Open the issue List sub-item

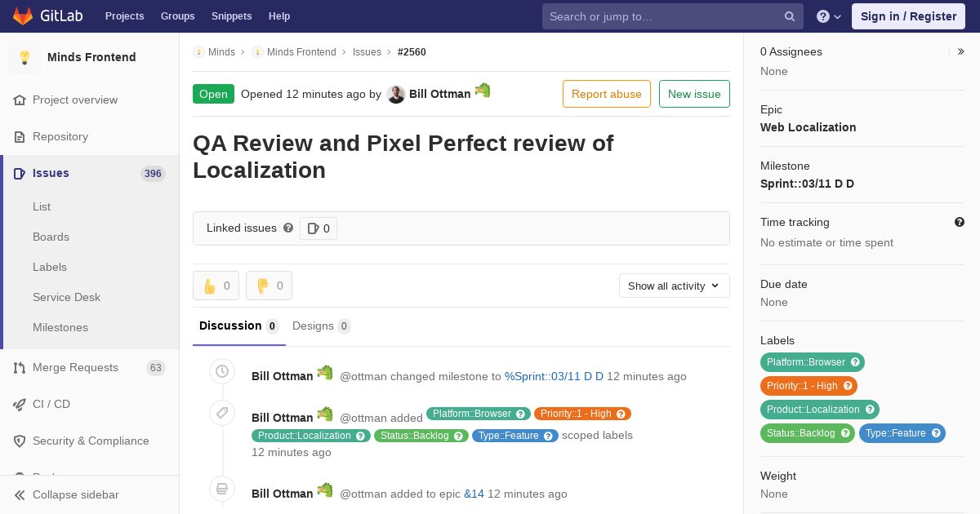click(42, 206)
